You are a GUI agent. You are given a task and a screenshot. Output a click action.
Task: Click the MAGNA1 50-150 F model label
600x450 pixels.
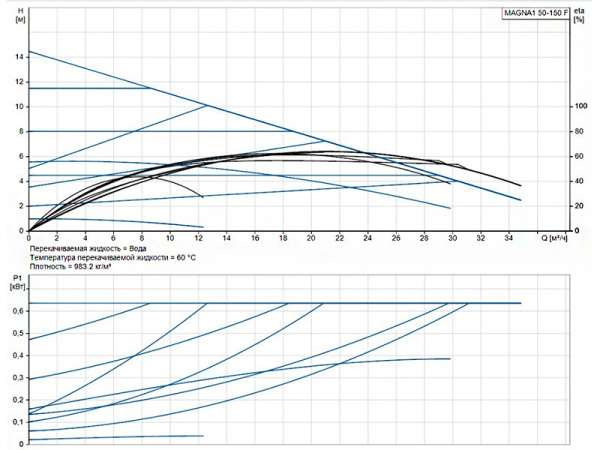(534, 13)
